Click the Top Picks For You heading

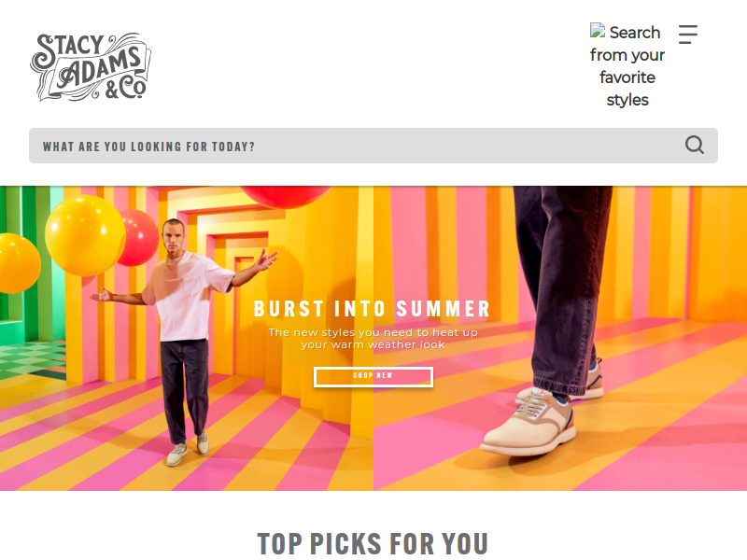[x=373, y=543]
